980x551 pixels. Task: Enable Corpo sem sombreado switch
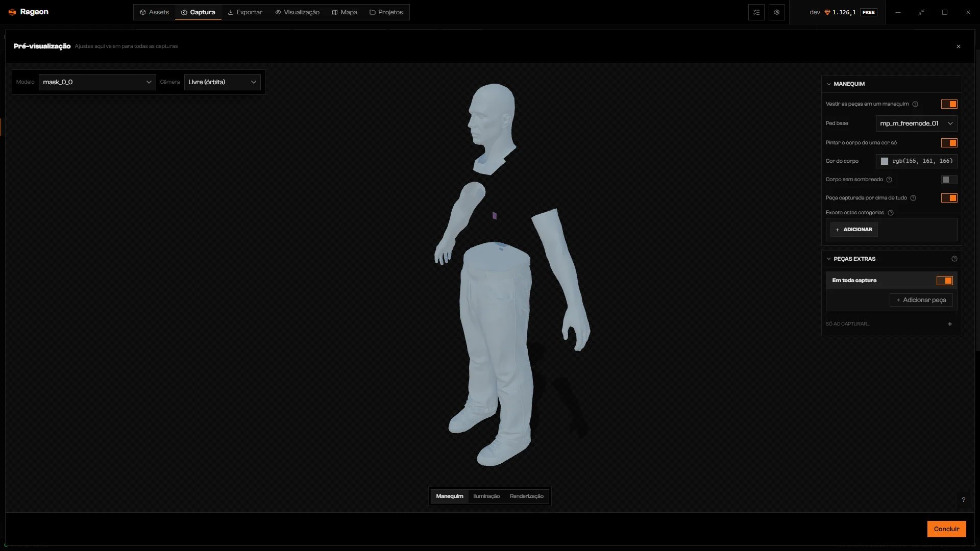pos(949,180)
